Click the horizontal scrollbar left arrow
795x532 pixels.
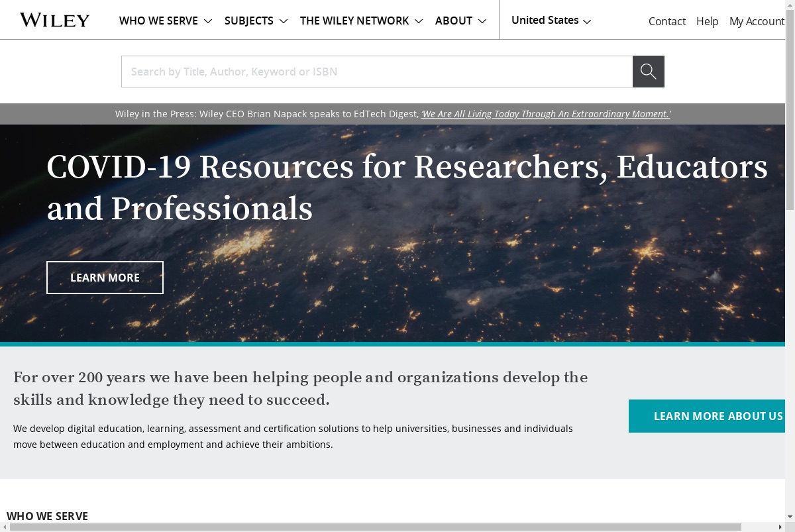coord(5,527)
